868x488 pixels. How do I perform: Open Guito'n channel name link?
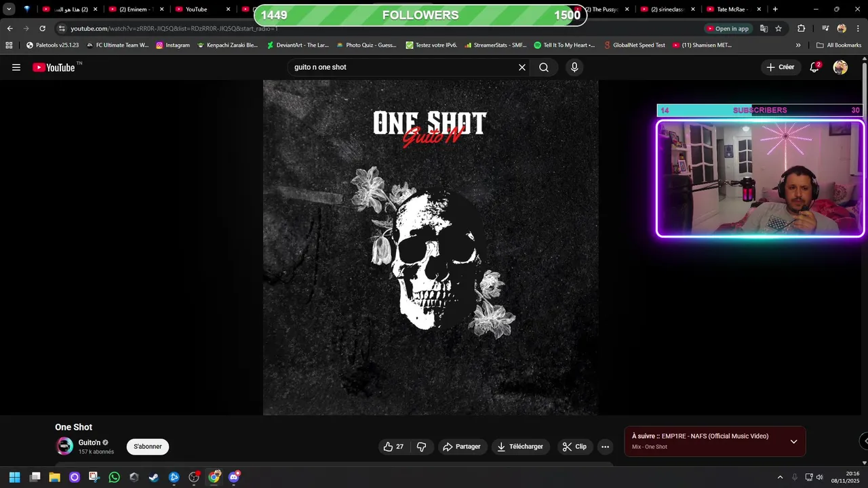tap(90, 443)
